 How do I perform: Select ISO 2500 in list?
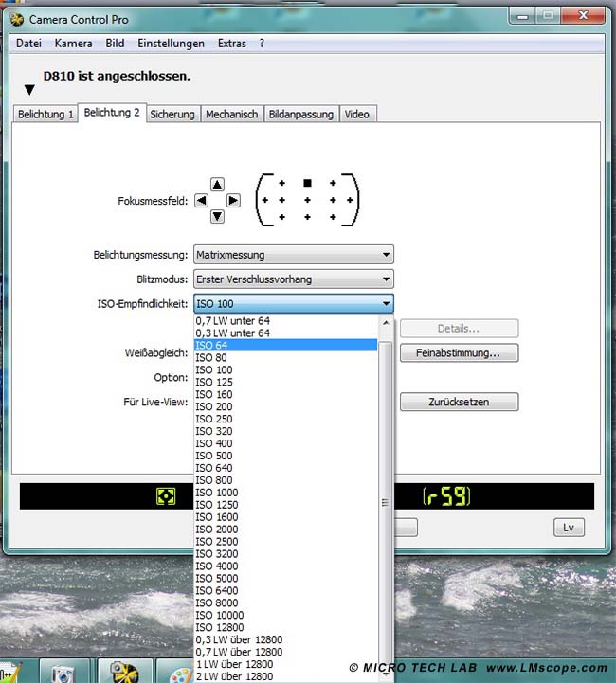tap(286, 542)
